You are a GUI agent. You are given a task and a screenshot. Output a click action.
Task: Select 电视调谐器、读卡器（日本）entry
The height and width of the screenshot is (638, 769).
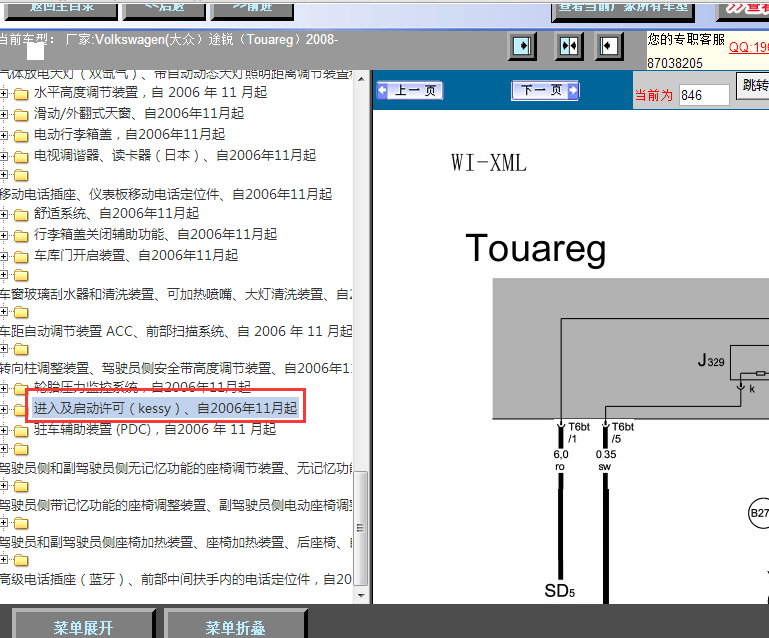click(x=175, y=155)
